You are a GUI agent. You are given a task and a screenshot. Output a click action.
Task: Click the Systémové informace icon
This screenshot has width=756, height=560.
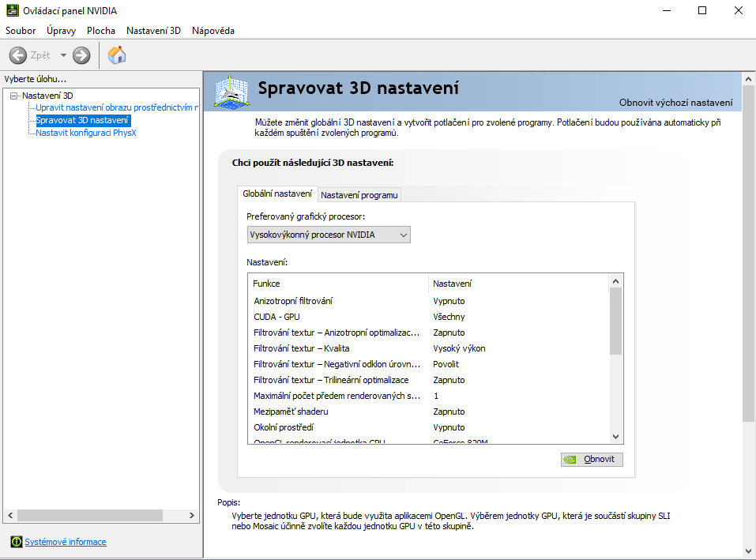tap(17, 542)
